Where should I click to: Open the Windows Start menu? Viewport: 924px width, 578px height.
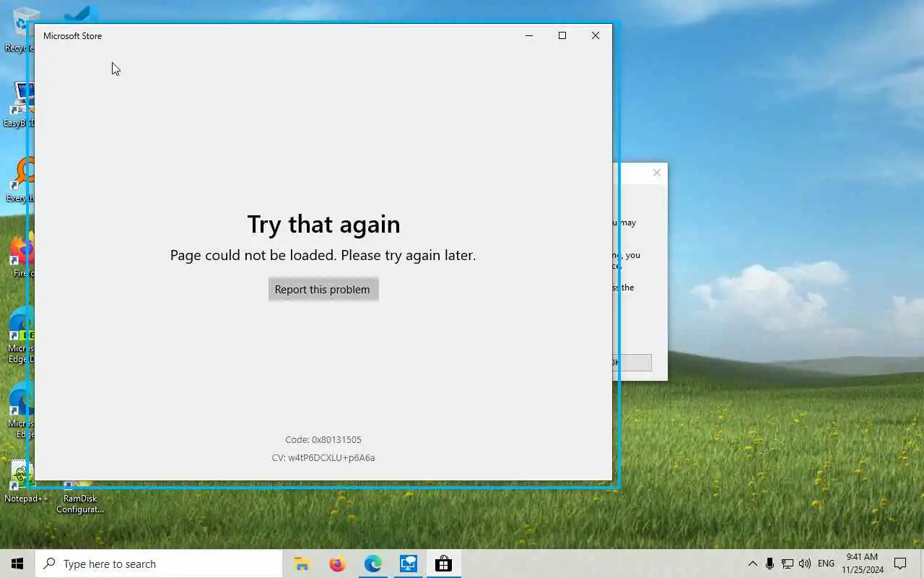17,564
